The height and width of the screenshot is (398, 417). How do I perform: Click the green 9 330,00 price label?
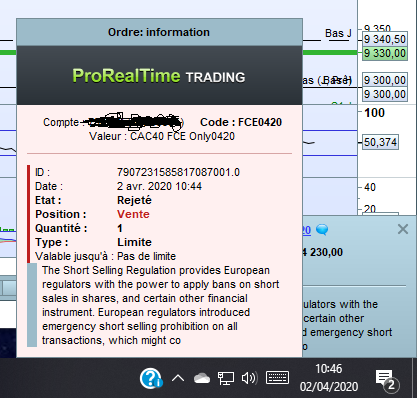click(385, 53)
